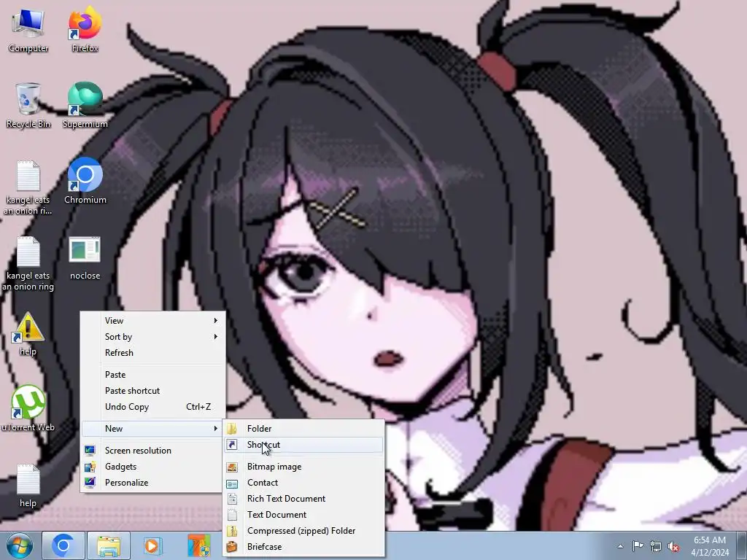
Task: Open the Windows Start orb
Action: tap(20, 545)
